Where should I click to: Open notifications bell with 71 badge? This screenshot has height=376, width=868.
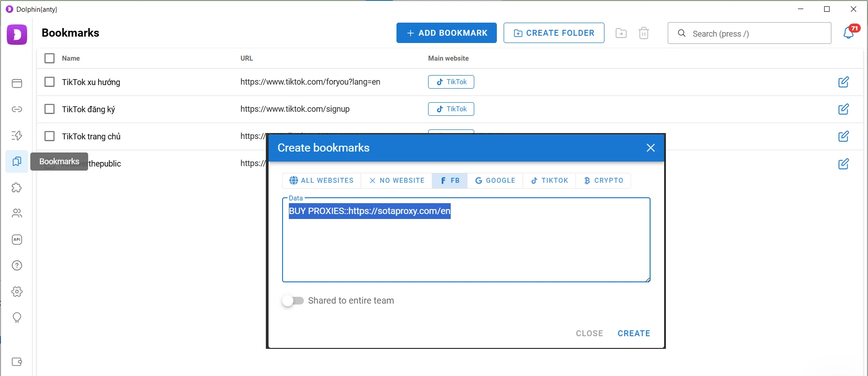click(x=849, y=33)
